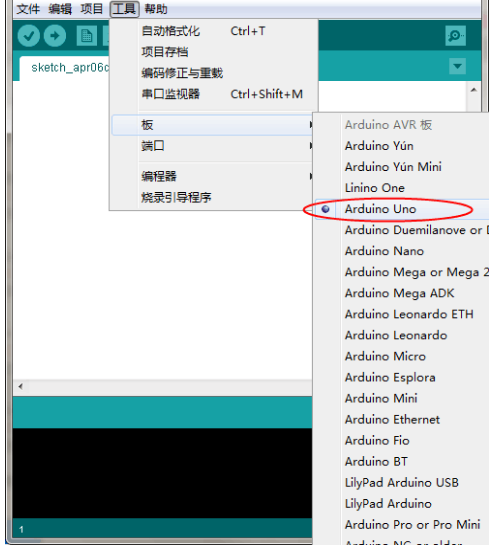Viewport: 493px width, 546px height.
Task: Click the vertical scrollbar up arrow
Action: [x=474, y=90]
